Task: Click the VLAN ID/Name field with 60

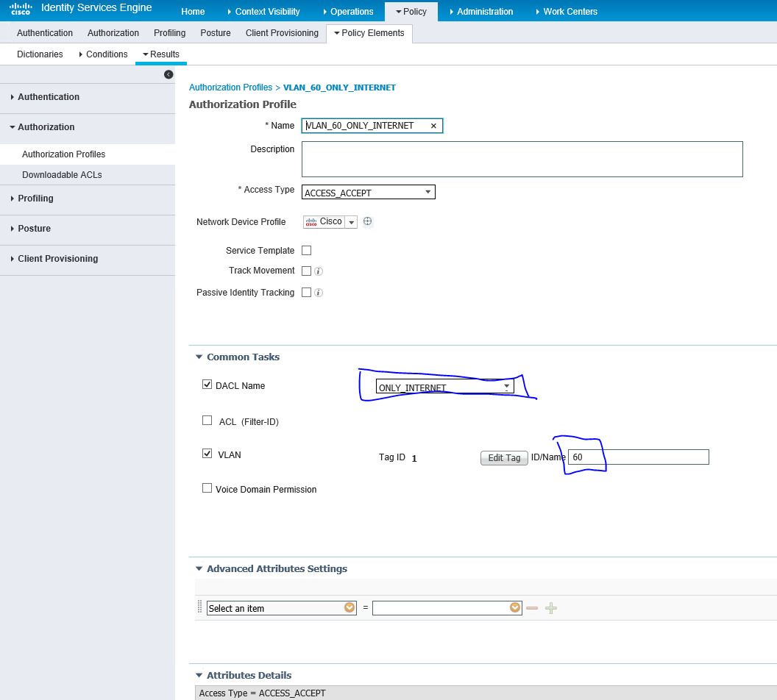Action: point(638,457)
